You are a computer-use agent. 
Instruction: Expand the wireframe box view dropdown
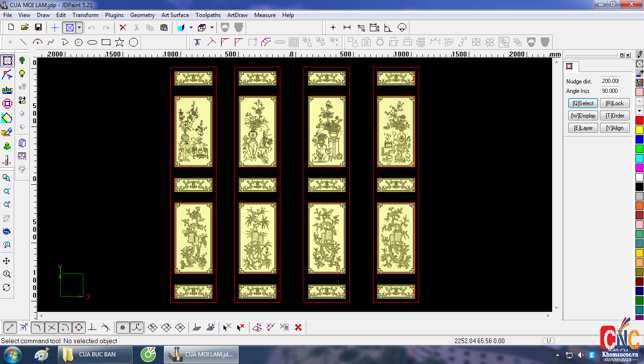tap(212, 27)
